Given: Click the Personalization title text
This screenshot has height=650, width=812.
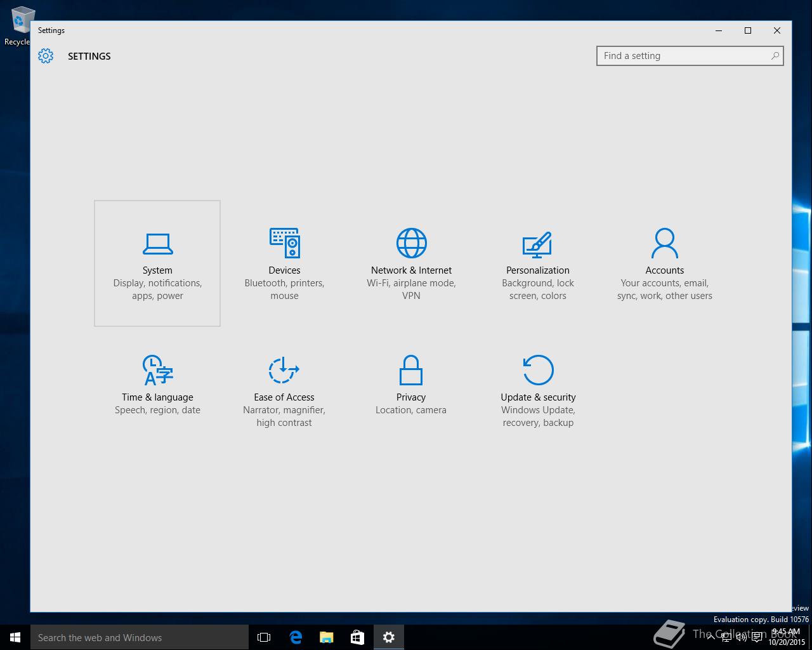Looking at the screenshot, I should (538, 270).
